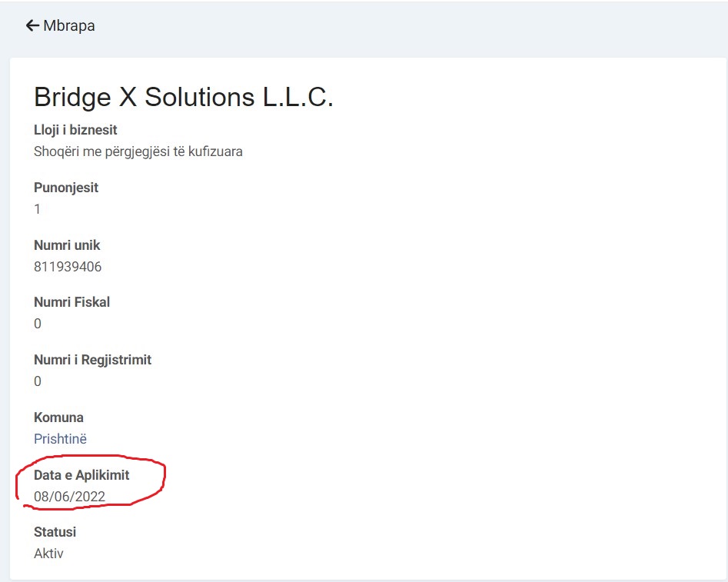The image size is (728, 582).
Task: Click the Data e Aplikimit label
Action: (81, 475)
